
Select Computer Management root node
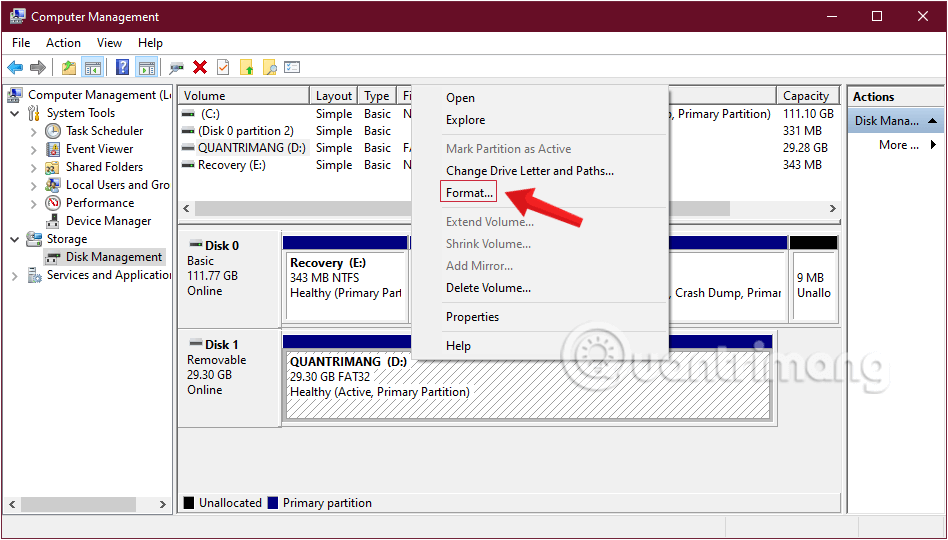100,95
